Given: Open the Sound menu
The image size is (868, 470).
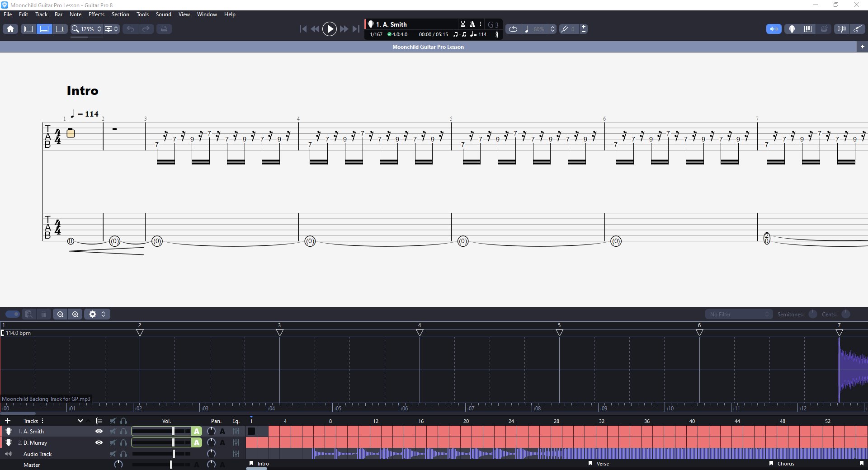Looking at the screenshot, I should coord(164,14).
